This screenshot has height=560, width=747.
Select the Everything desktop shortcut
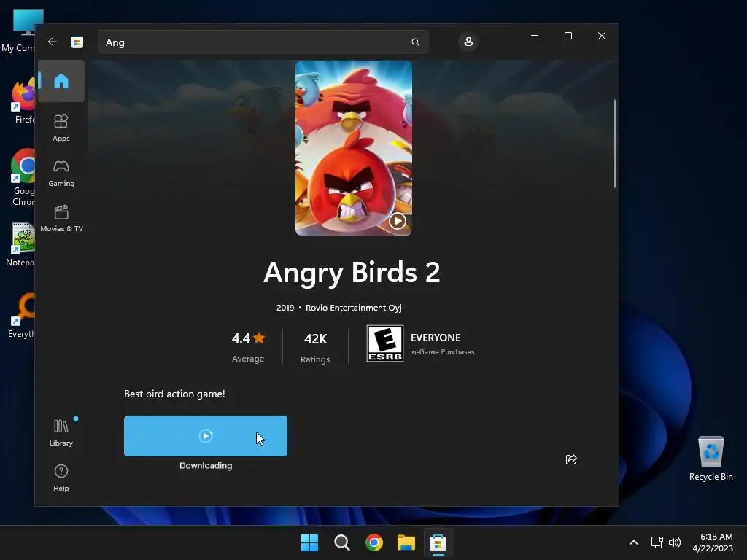tap(21, 316)
